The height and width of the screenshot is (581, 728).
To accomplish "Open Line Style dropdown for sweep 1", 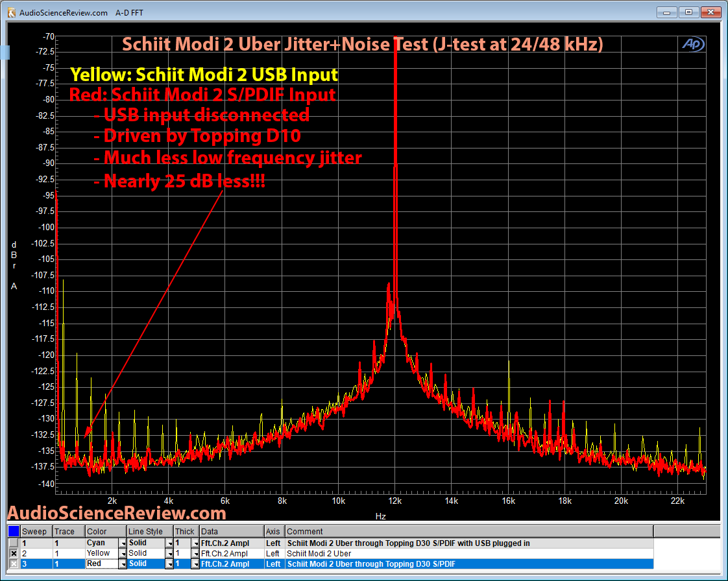I will pos(169,543).
